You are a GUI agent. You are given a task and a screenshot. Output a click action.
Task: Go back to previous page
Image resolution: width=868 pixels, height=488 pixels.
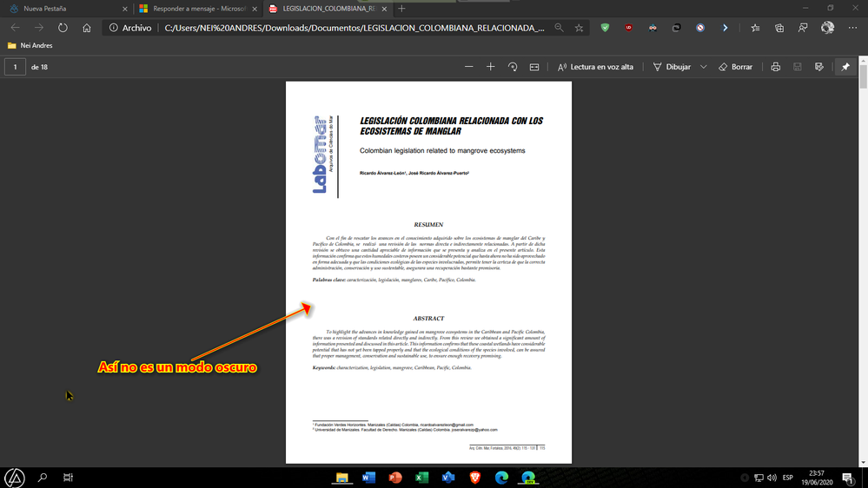pos(15,28)
